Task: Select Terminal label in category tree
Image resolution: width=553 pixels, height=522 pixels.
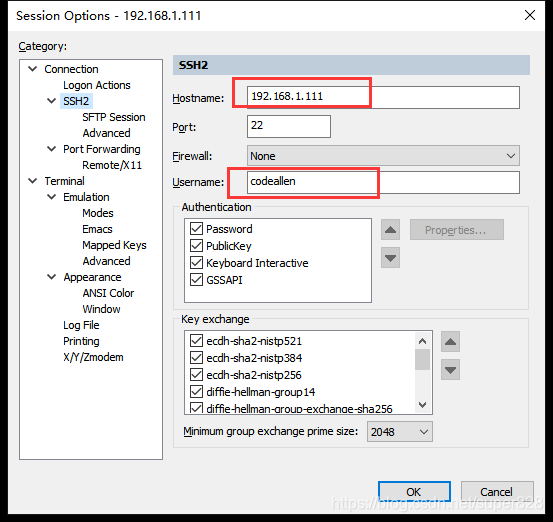Action: click(x=65, y=181)
